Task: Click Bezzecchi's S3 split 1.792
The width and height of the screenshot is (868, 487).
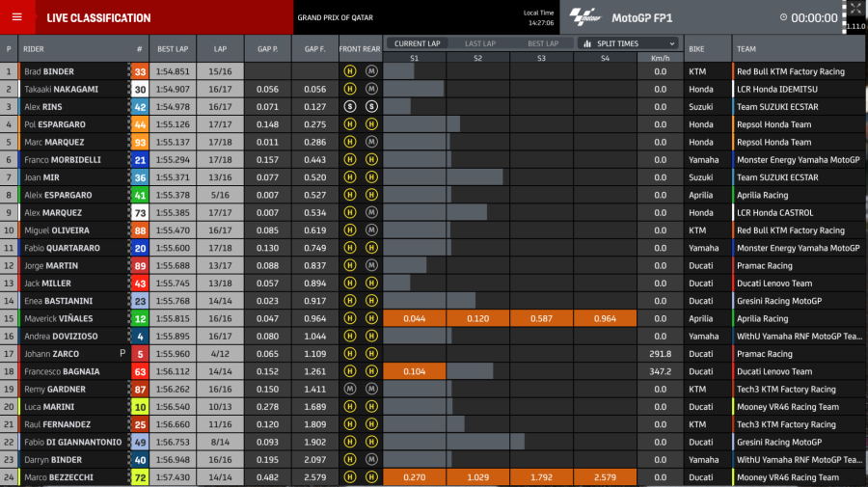Action: coord(541,477)
